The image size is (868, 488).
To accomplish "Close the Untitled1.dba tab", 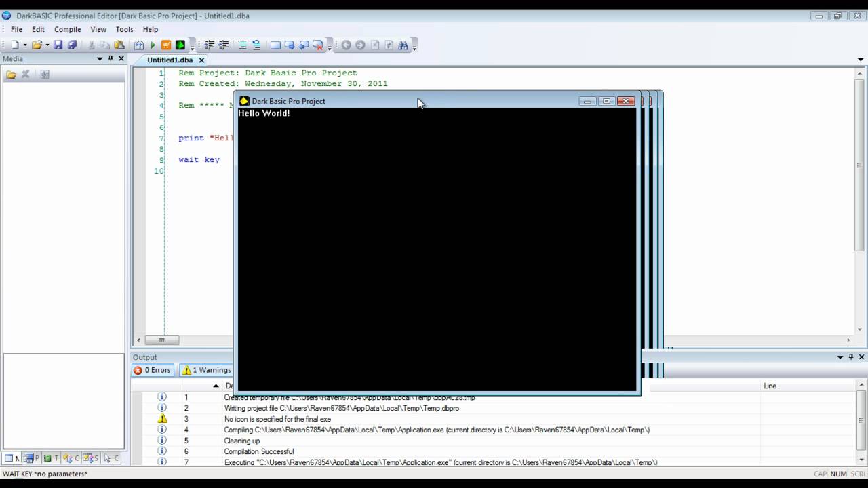I will (x=201, y=60).
